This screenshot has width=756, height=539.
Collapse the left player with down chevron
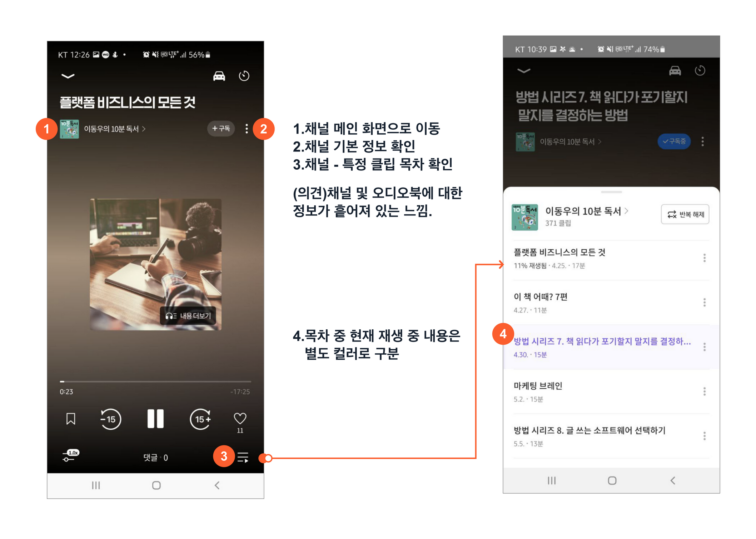[68, 76]
